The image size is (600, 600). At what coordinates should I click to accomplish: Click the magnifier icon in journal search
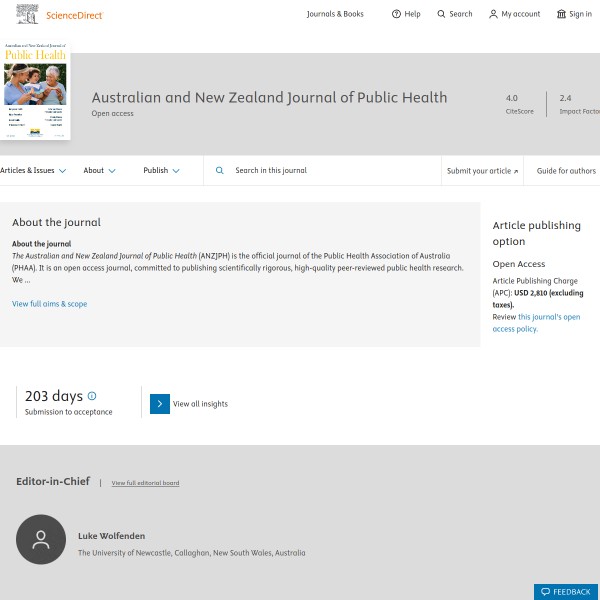click(220, 171)
